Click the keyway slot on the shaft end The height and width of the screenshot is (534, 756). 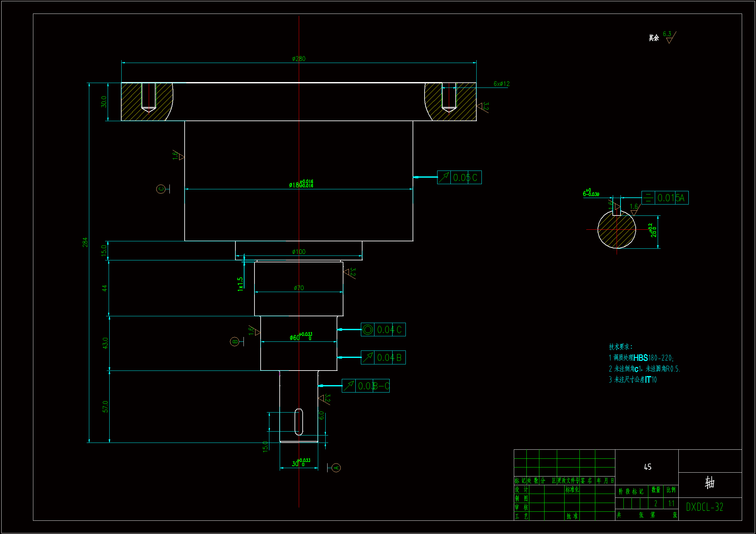(299, 422)
